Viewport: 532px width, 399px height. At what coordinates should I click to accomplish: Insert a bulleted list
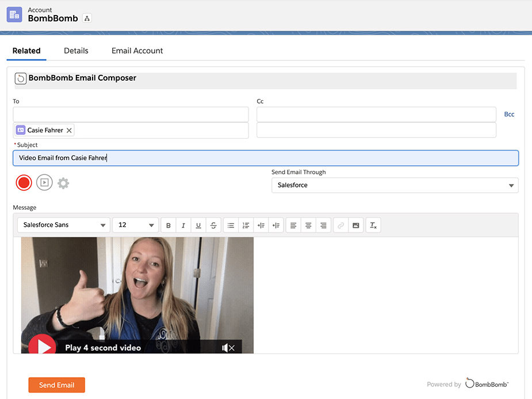tap(231, 225)
